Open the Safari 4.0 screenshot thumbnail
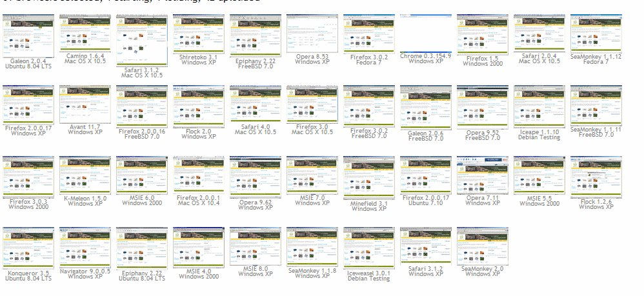Screen dimensions: 644x296 click(256, 104)
